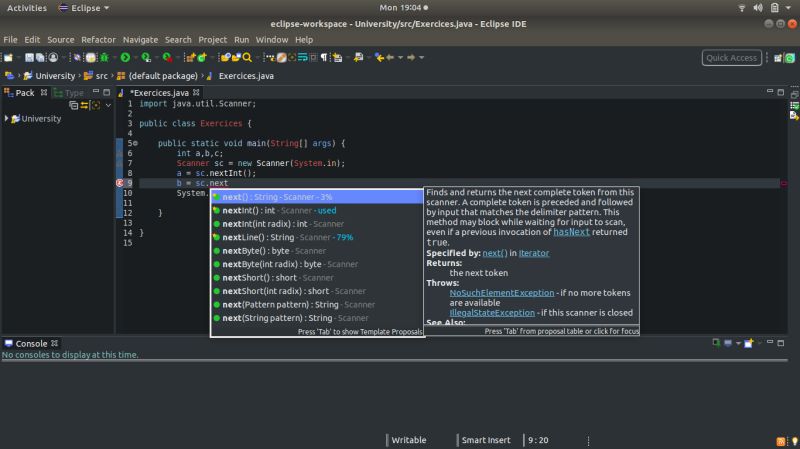Toggle Link with Editor in Package Explorer
The height and width of the screenshot is (449, 800).
pos(84,105)
